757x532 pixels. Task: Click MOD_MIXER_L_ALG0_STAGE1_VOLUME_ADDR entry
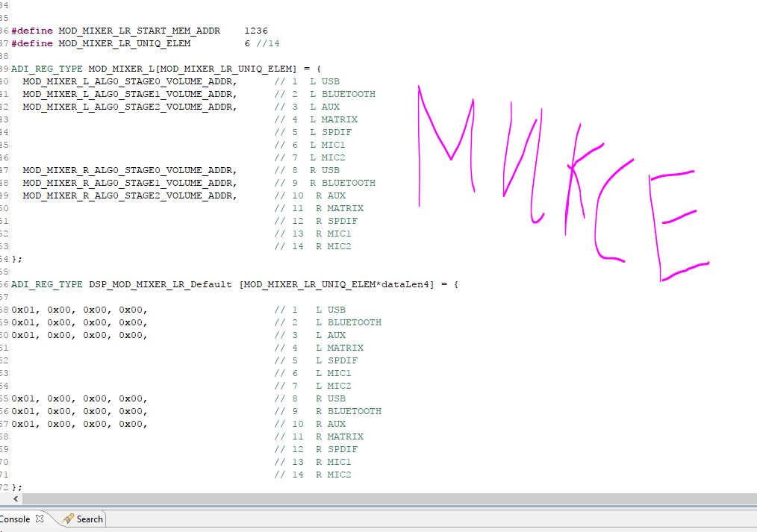pyautogui.click(x=129, y=94)
